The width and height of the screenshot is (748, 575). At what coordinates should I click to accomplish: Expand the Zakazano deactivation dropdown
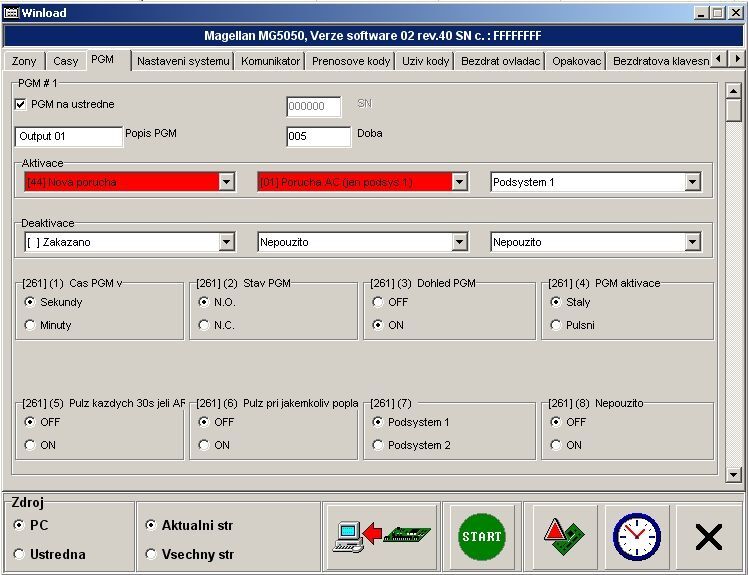(x=226, y=242)
